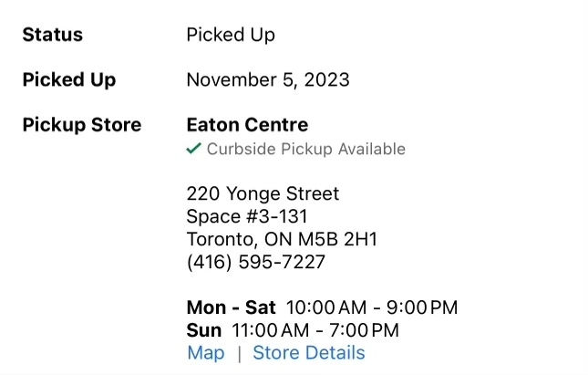This screenshot has height=375, width=588.
Task: Click the Status field label
Action: (52, 35)
